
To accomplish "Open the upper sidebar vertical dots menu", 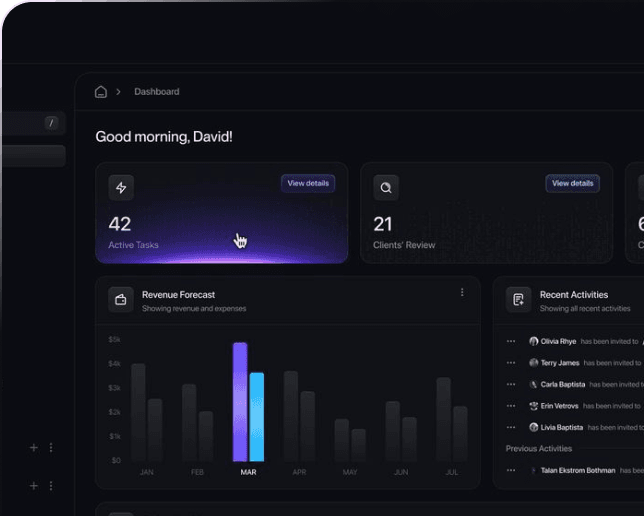I will [x=51, y=448].
